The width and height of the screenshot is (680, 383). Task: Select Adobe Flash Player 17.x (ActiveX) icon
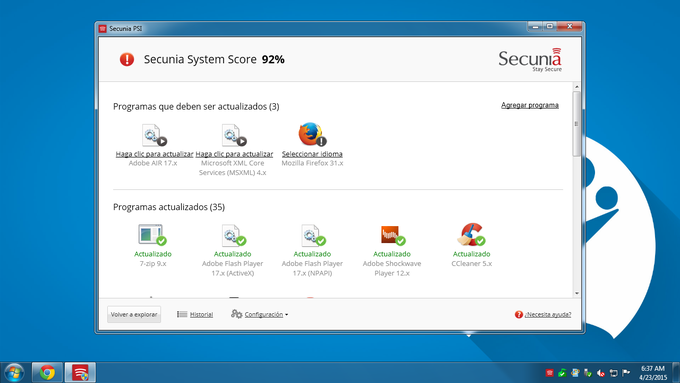click(233, 235)
